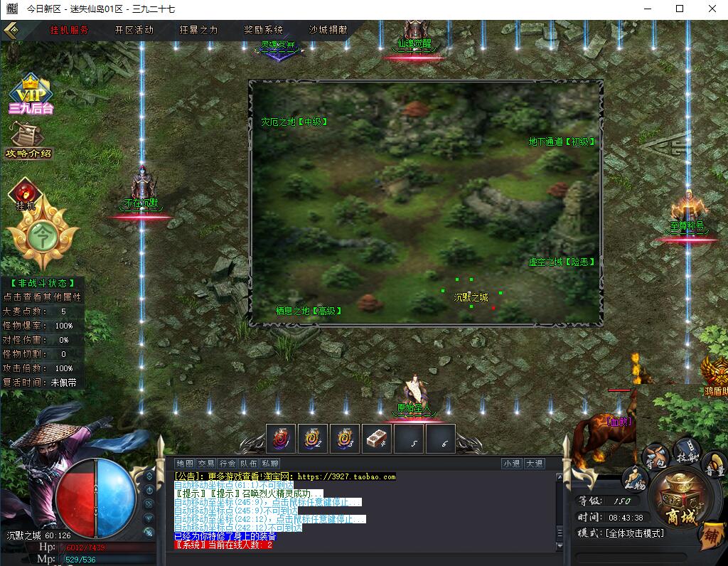Switch to the 行会 chat tab

(x=227, y=464)
